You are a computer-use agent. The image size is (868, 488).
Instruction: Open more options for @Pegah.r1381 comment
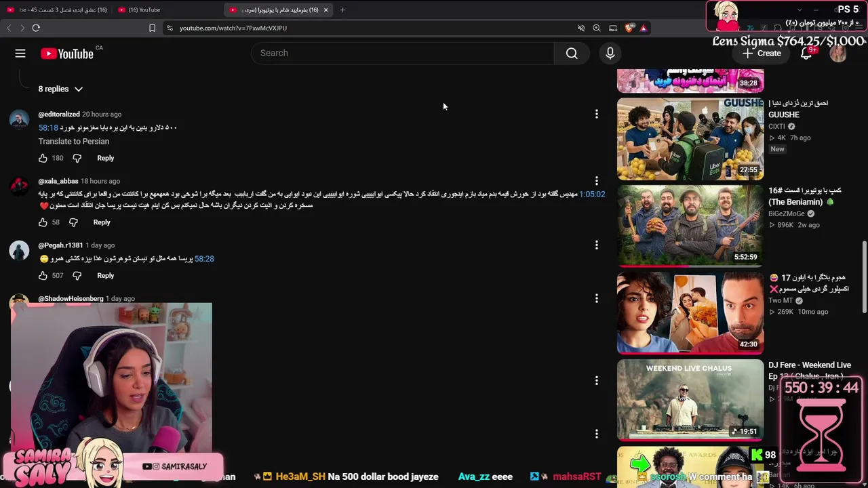tap(597, 245)
